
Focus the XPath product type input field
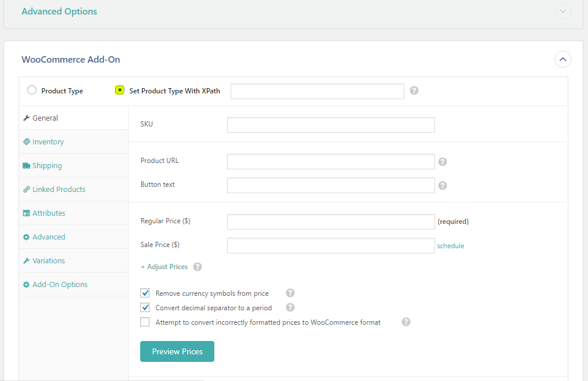click(317, 91)
